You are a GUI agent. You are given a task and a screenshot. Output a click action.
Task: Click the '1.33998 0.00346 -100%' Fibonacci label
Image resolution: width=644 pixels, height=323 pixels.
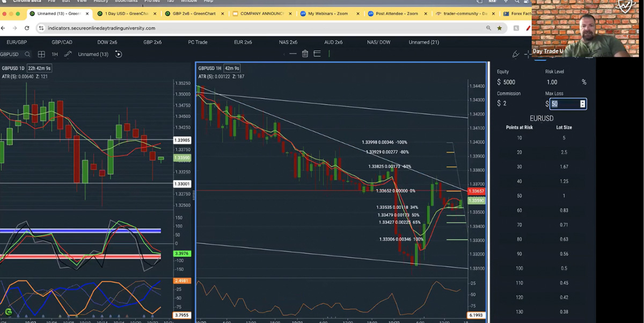click(384, 142)
